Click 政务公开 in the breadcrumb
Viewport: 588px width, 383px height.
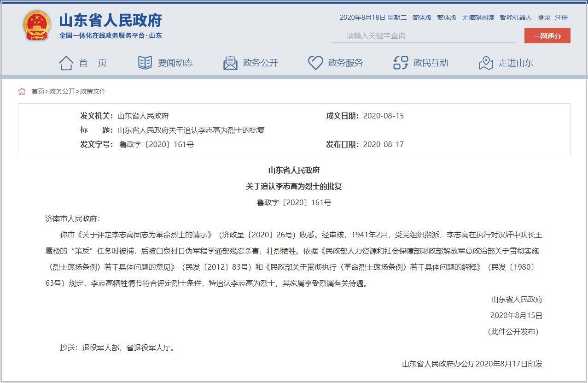coord(62,91)
